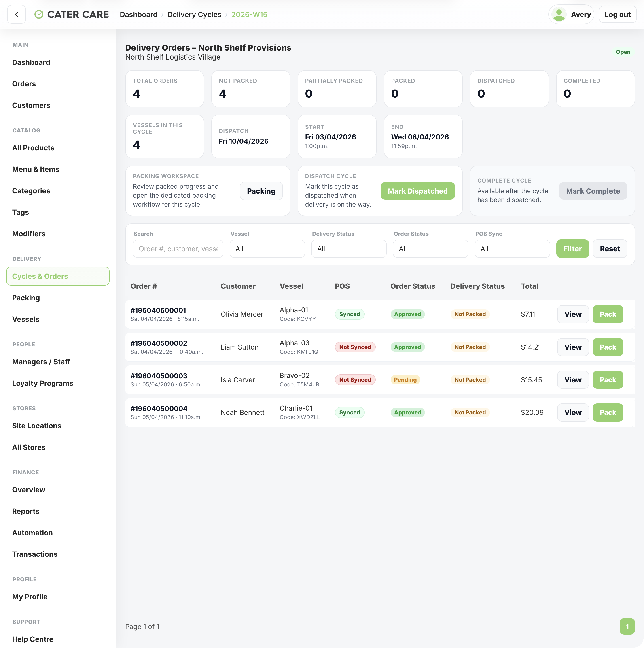Click order number #196040500002
The height and width of the screenshot is (648, 644).
[x=159, y=343]
